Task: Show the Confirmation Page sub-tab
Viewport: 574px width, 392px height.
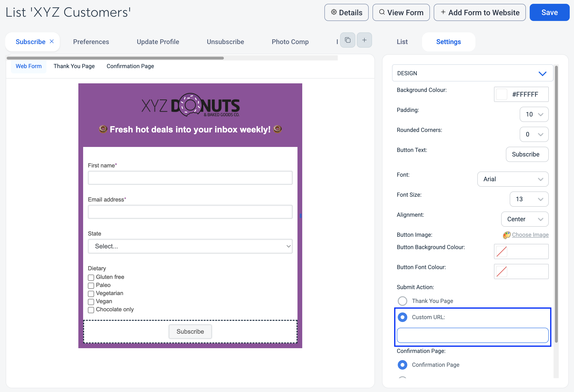Action: (x=130, y=66)
